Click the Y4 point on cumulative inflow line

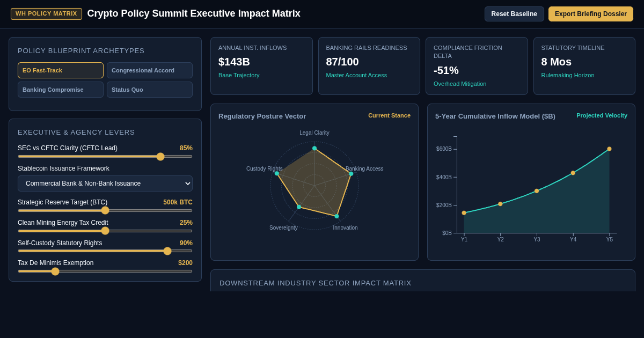click(x=573, y=173)
